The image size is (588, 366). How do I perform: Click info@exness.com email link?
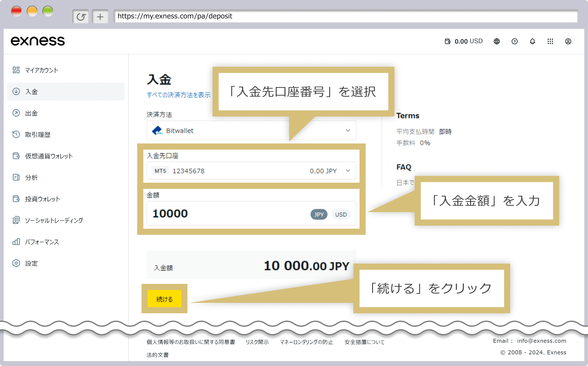click(541, 341)
